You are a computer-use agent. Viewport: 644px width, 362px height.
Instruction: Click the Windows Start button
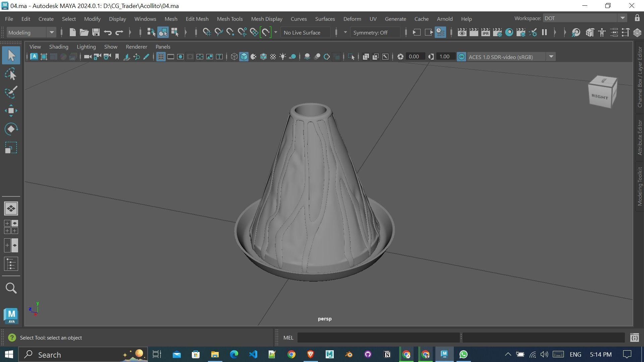(9, 354)
